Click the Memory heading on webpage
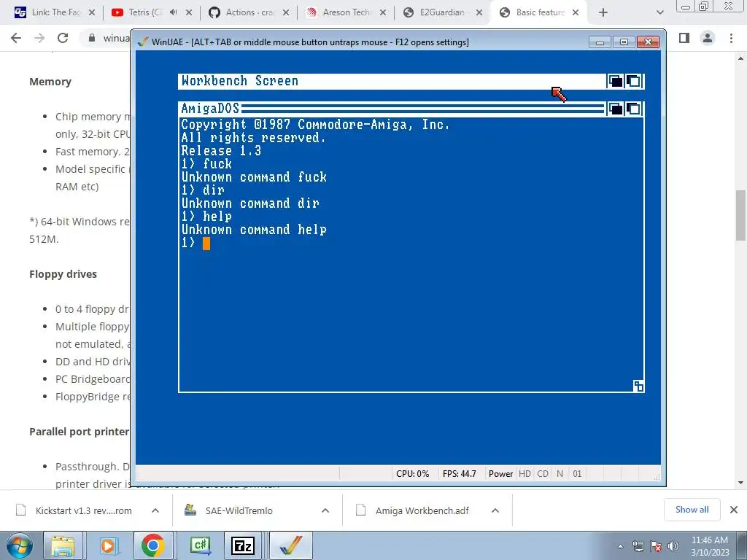This screenshot has width=747, height=560. point(50,82)
